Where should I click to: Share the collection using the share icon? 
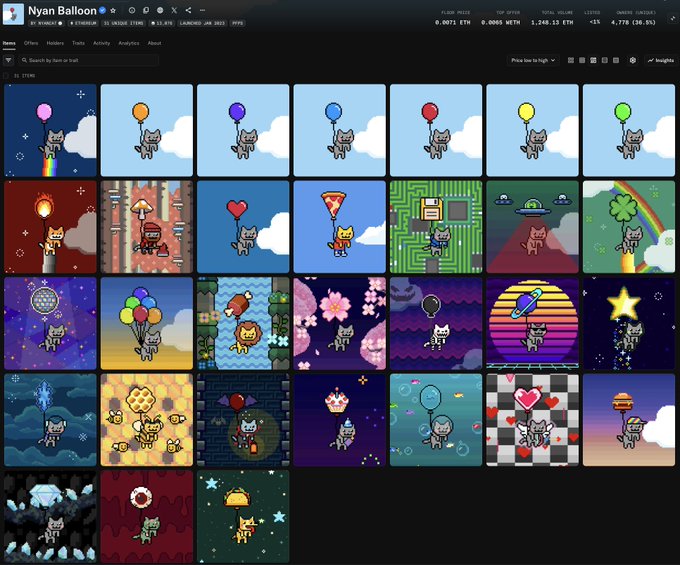click(x=188, y=10)
